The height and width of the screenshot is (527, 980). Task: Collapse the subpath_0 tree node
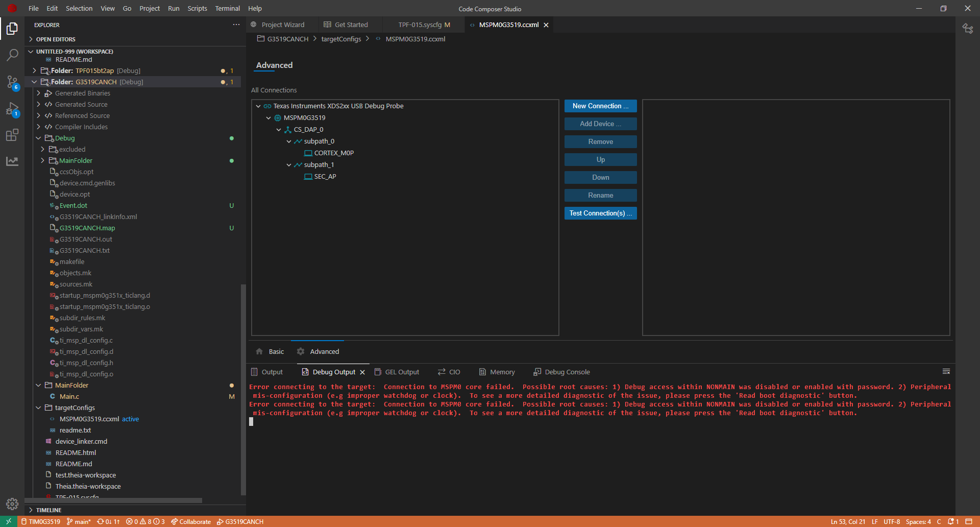[x=289, y=141]
